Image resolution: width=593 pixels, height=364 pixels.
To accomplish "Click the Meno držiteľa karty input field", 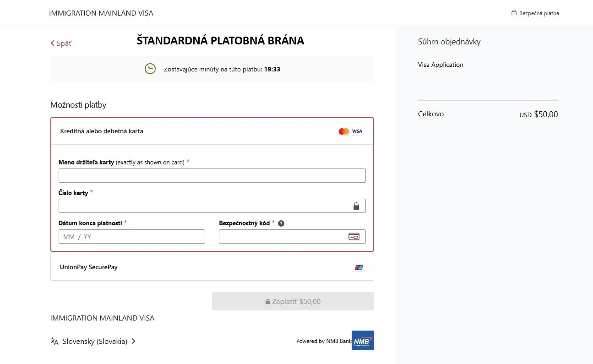I will 212,175.
